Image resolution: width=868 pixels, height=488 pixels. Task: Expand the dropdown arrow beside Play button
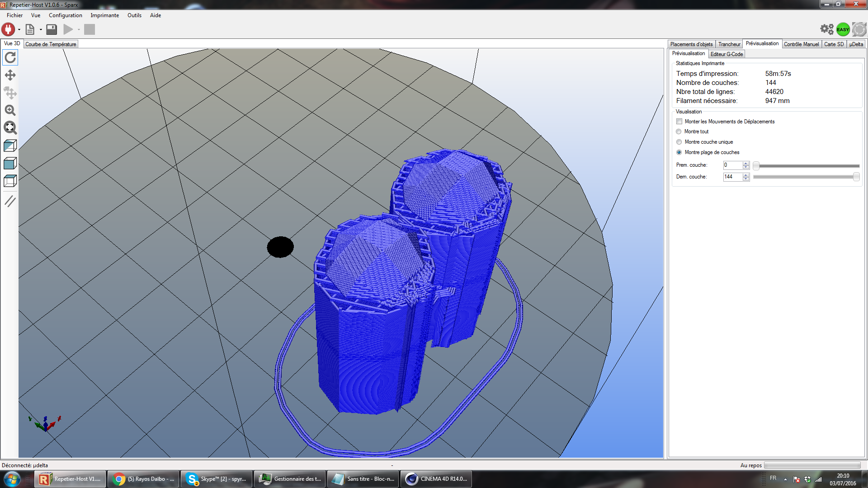tap(79, 30)
